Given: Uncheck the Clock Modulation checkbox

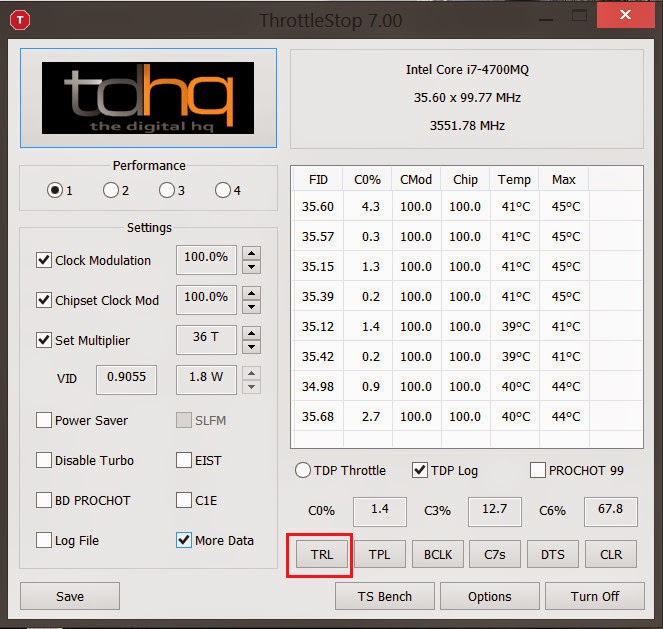Looking at the screenshot, I should pos(44,260).
